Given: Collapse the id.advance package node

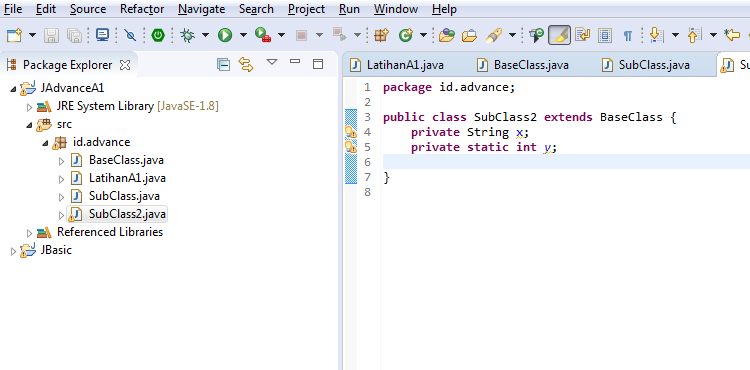Looking at the screenshot, I should (x=45, y=143).
